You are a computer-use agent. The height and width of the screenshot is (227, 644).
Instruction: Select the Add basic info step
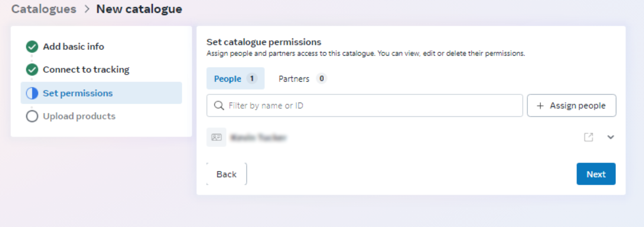pyautogui.click(x=74, y=47)
